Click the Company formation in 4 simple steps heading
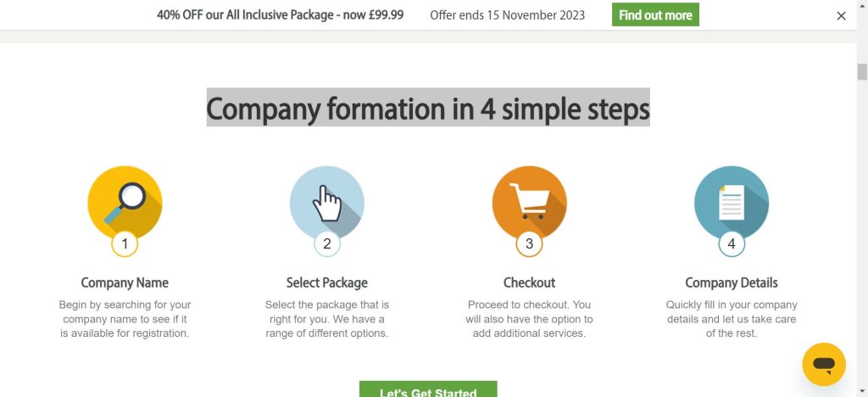Screen dimensions: 868x397 click(428, 109)
